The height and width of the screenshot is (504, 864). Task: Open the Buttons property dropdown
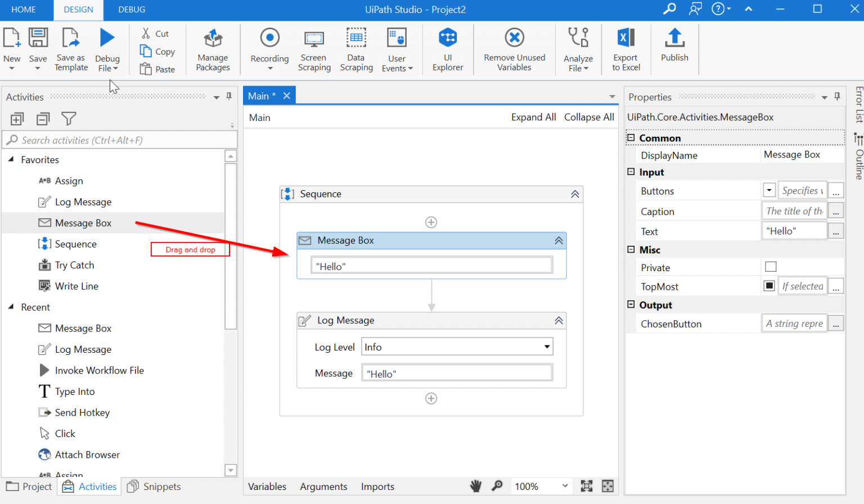point(769,190)
